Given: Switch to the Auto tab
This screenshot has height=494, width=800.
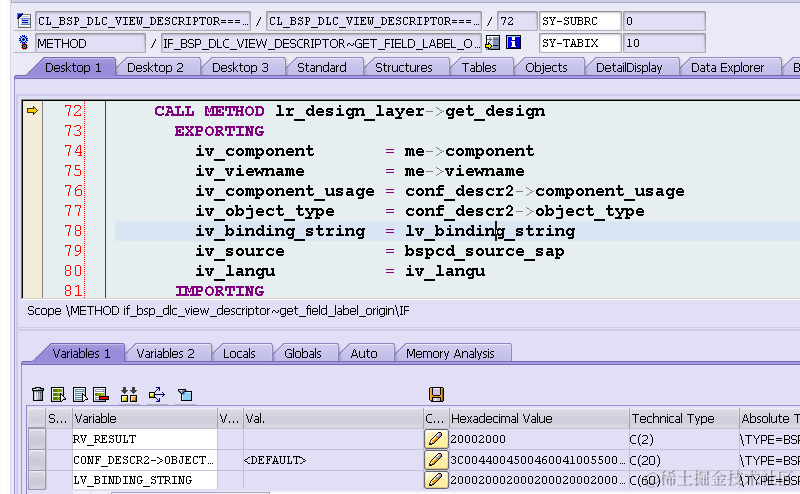Looking at the screenshot, I should 364,353.
